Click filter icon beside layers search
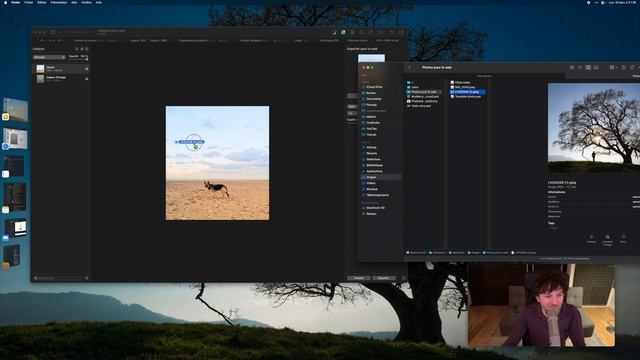The width and height of the screenshot is (640, 360). (x=87, y=278)
